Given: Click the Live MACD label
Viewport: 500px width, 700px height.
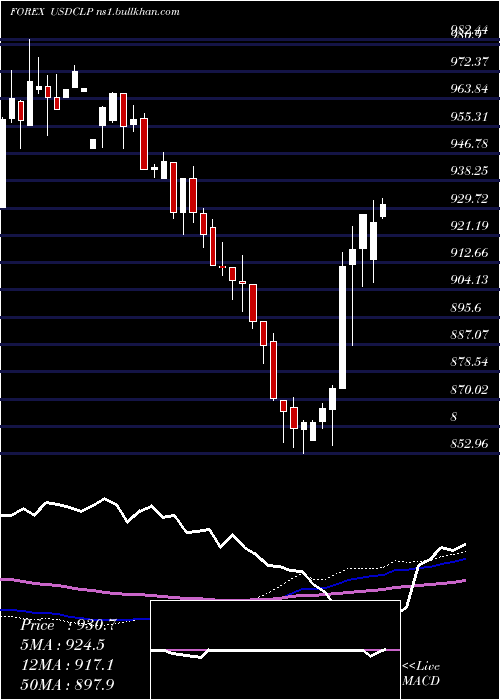Looking at the screenshot, I should coord(421,673).
